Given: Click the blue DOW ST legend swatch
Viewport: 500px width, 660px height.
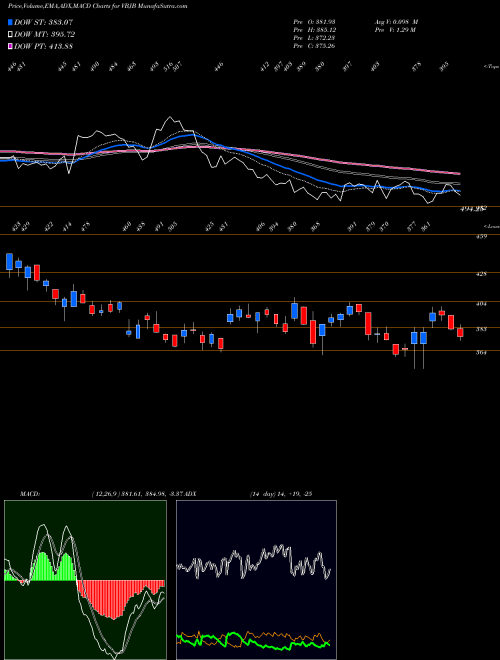Looking at the screenshot, I should pos(10,22).
